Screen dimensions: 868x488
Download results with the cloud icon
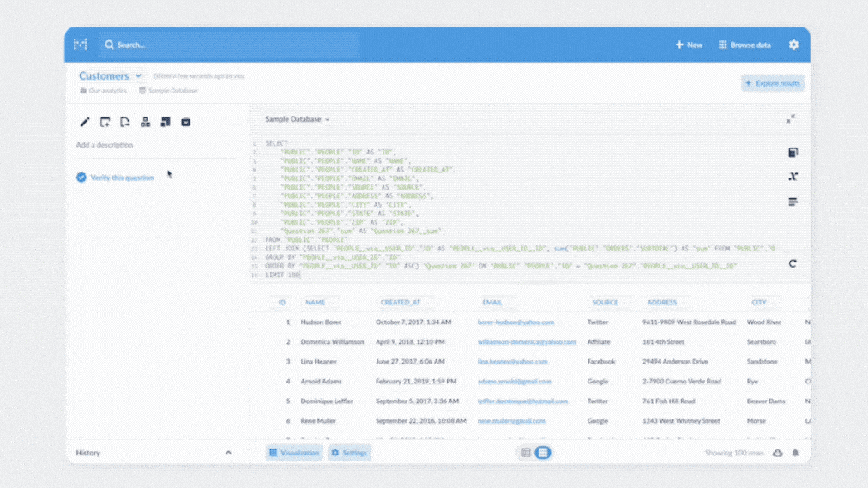pyautogui.click(x=777, y=453)
